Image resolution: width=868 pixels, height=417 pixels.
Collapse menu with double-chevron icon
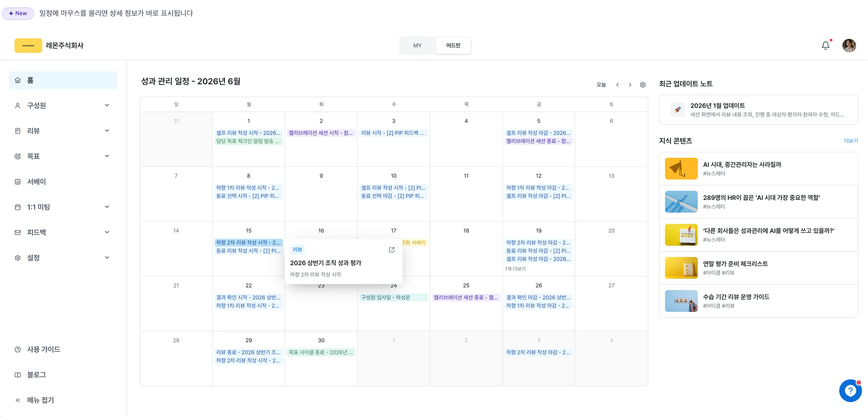(x=18, y=400)
